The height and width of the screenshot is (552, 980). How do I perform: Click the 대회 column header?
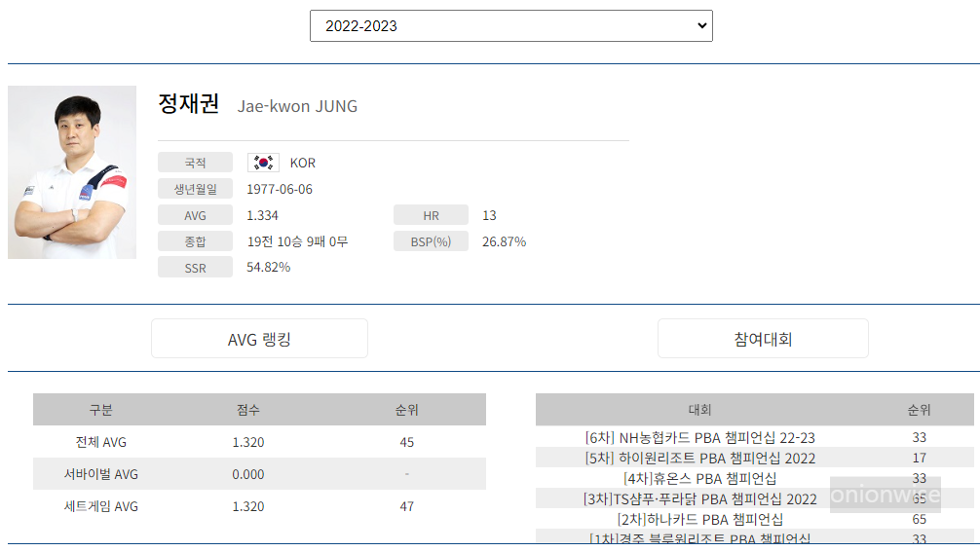pos(700,410)
